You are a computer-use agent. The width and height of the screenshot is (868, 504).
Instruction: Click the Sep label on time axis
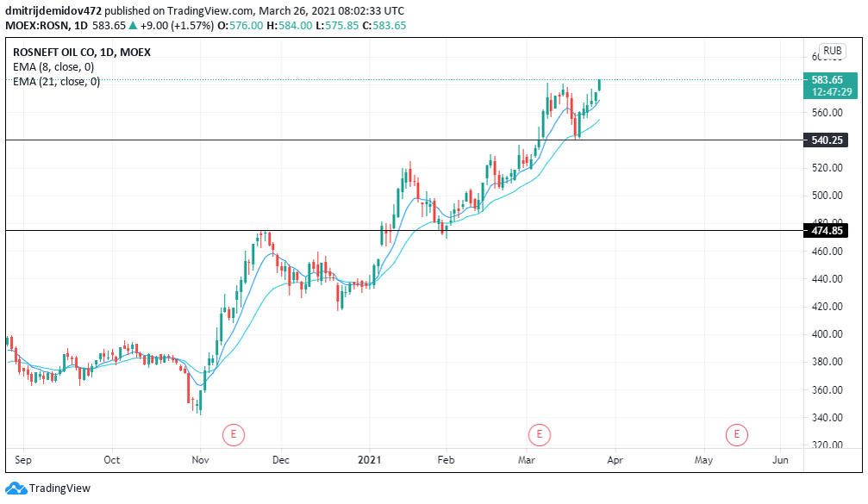[x=23, y=460]
